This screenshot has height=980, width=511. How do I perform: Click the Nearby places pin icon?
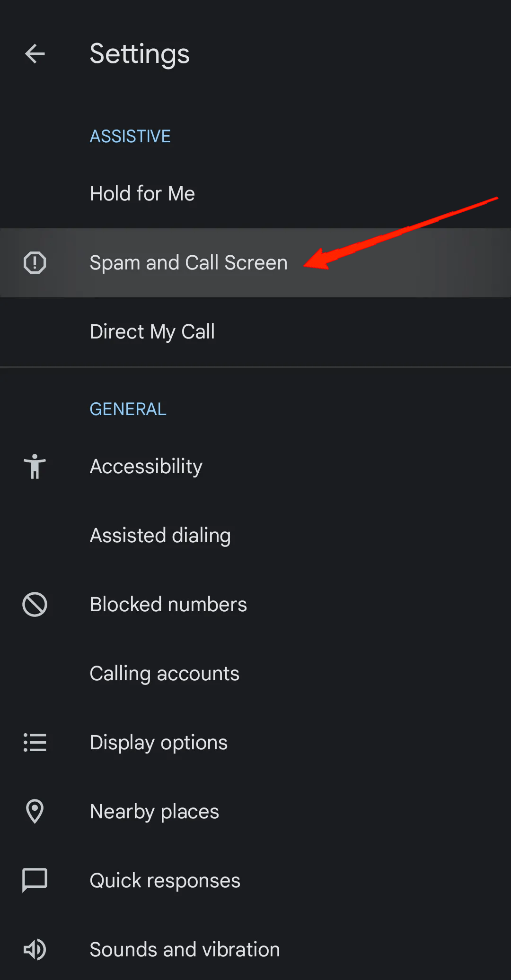35,811
